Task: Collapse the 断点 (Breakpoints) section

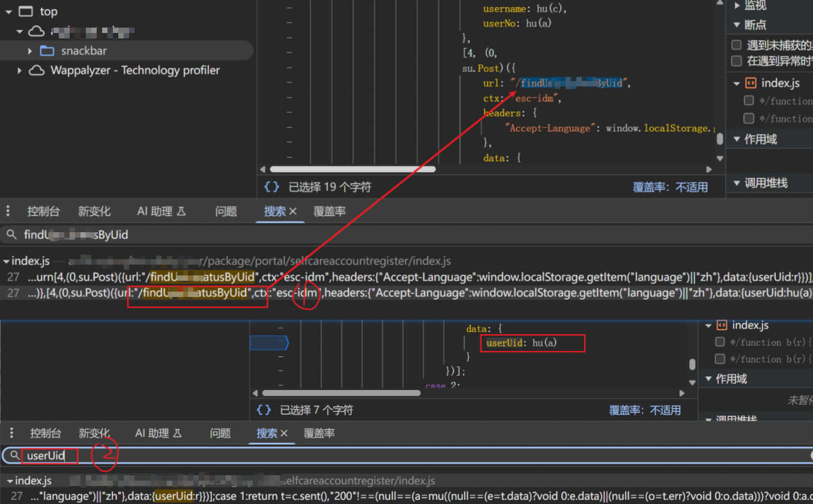Action: click(x=737, y=25)
